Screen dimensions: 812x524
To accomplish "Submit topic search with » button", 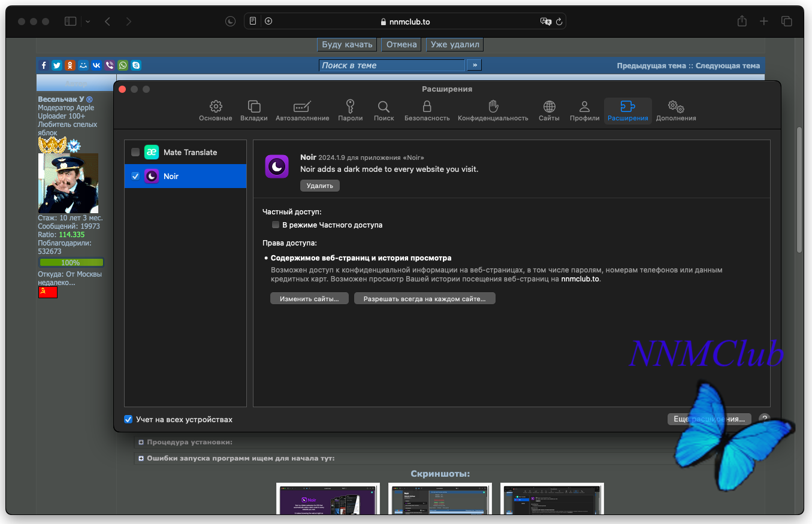I will point(475,65).
